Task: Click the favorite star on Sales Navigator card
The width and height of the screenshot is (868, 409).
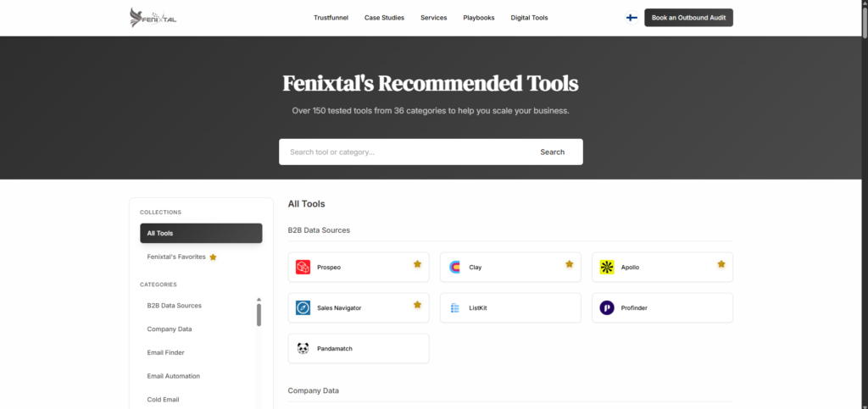Action: click(x=417, y=305)
